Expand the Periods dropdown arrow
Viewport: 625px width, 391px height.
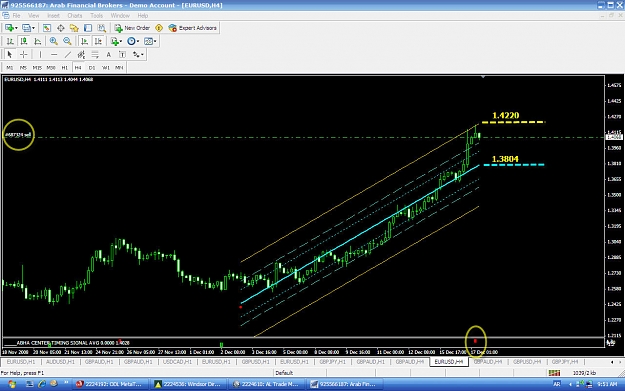[138, 41]
